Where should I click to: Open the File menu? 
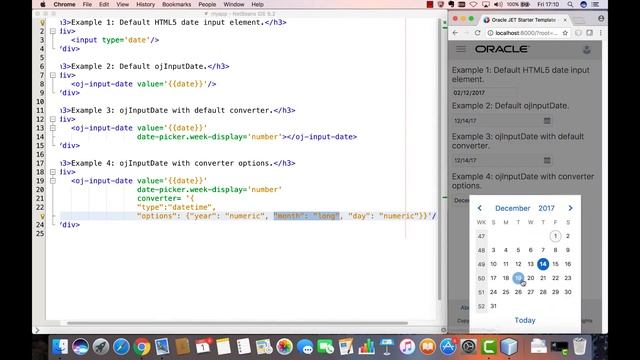(87, 4)
